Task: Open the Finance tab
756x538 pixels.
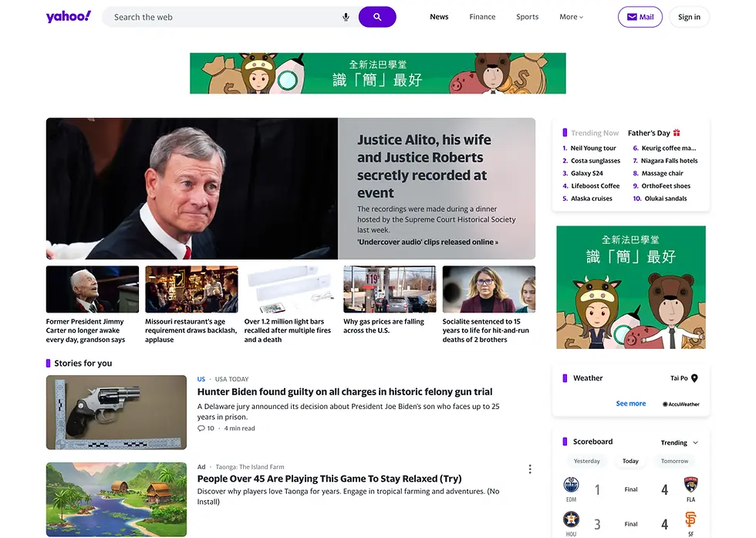Action: pos(482,17)
